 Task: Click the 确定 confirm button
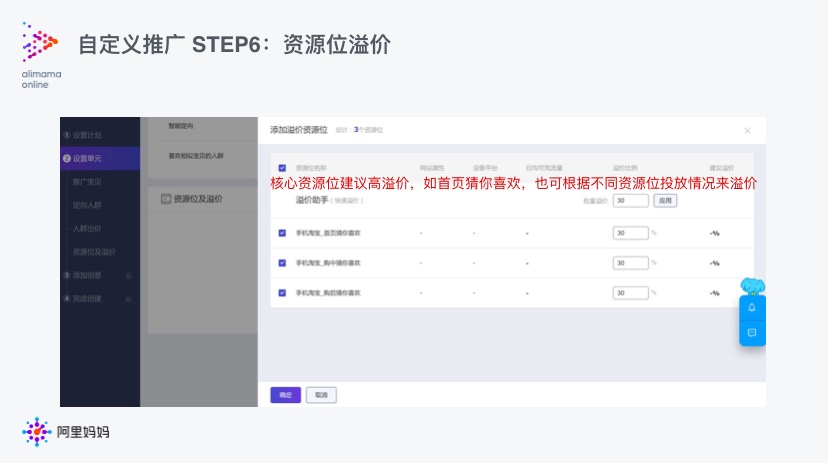[286, 395]
